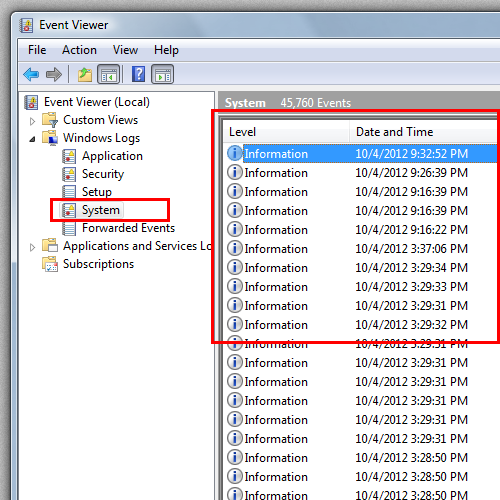
Task: Open the File menu
Action: pyautogui.click(x=37, y=50)
